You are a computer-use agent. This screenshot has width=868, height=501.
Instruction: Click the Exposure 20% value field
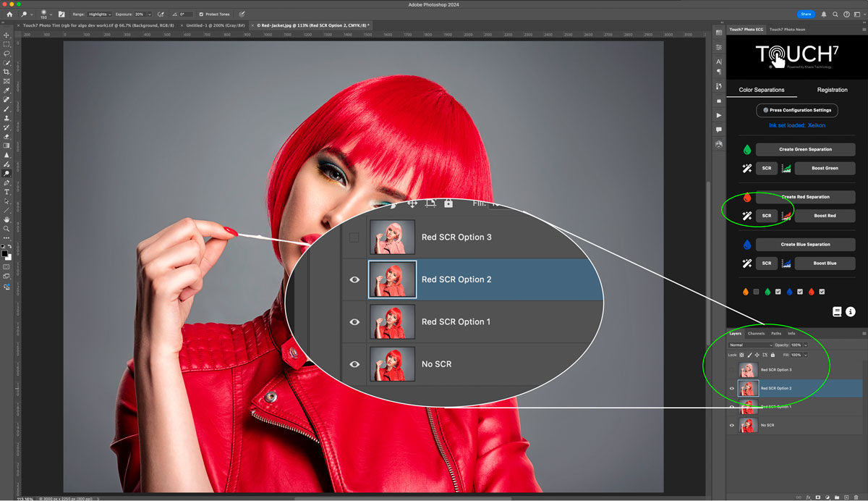click(139, 14)
